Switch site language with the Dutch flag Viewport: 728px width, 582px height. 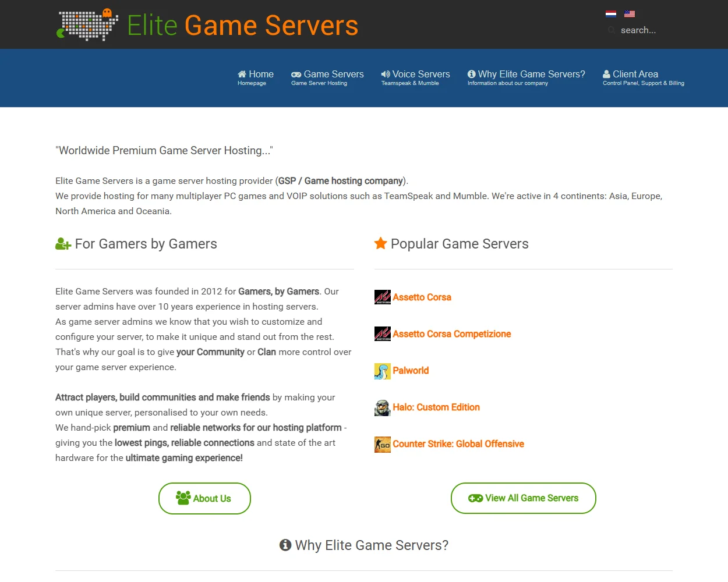[611, 13]
